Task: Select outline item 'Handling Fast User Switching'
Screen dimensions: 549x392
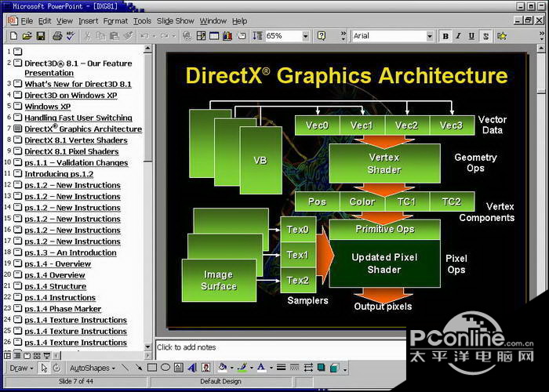Action: click(78, 118)
